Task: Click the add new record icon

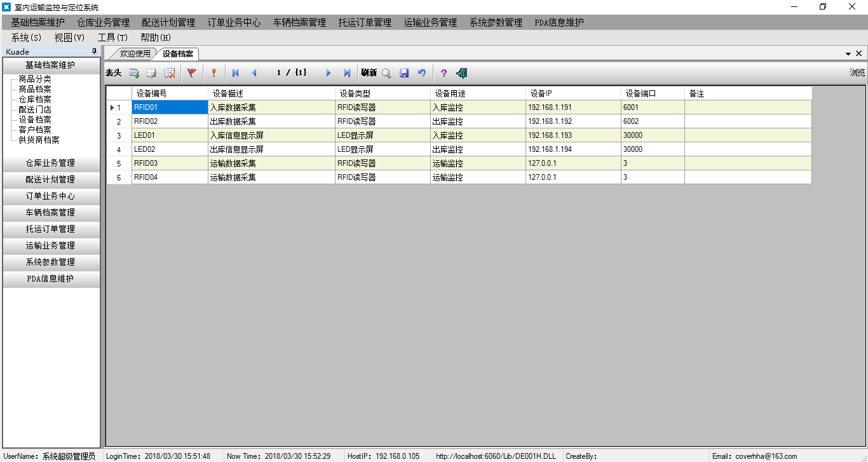Action: [x=134, y=73]
